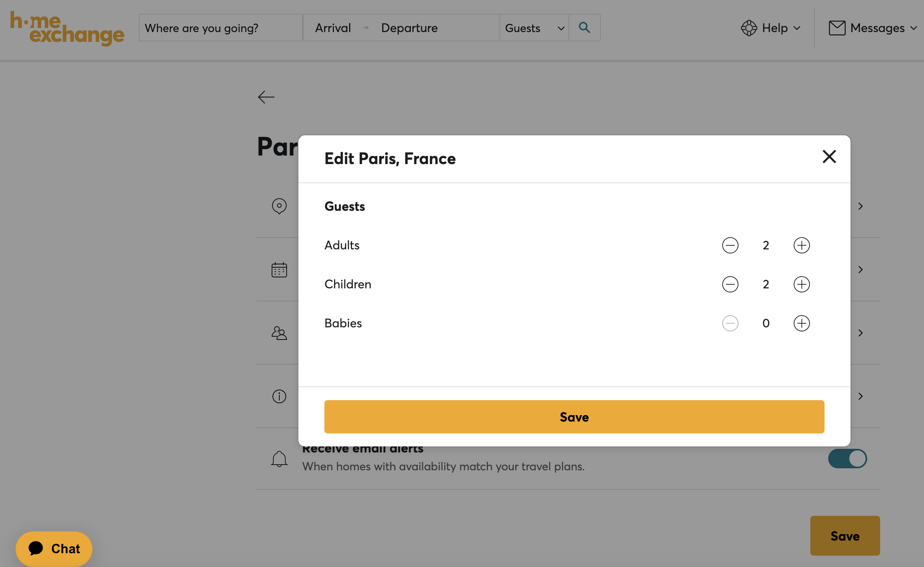Viewport: 924px width, 567px height.
Task: Remove one child with minus icon
Action: 730,284
